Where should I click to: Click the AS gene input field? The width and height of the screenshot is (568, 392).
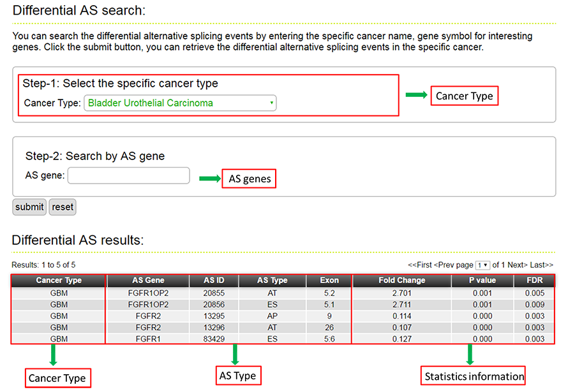[x=128, y=175]
